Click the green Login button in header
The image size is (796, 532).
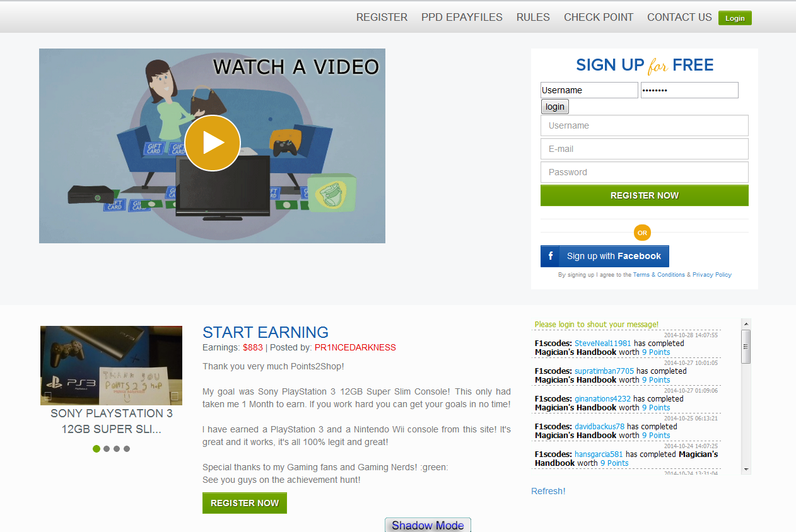coord(735,18)
